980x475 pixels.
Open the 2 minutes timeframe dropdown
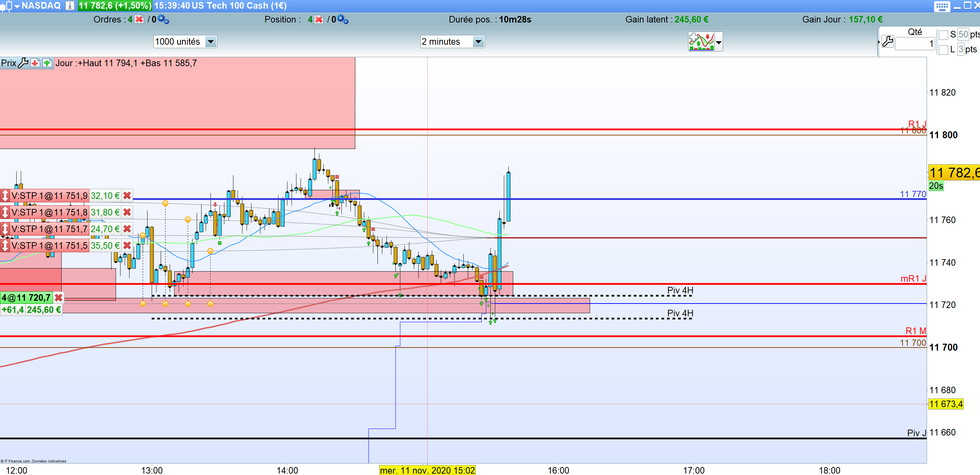coord(478,42)
